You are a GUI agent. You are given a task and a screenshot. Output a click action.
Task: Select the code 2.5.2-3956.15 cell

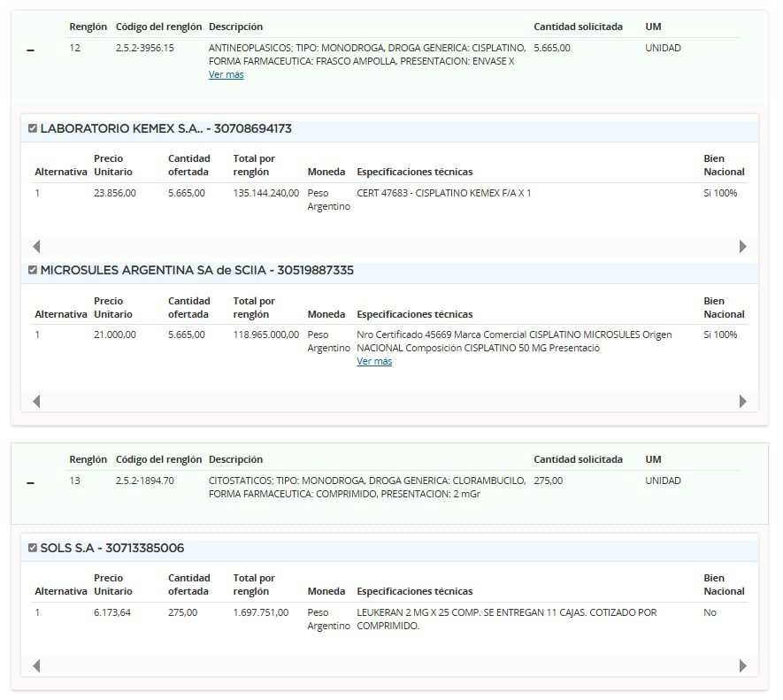coord(145,48)
